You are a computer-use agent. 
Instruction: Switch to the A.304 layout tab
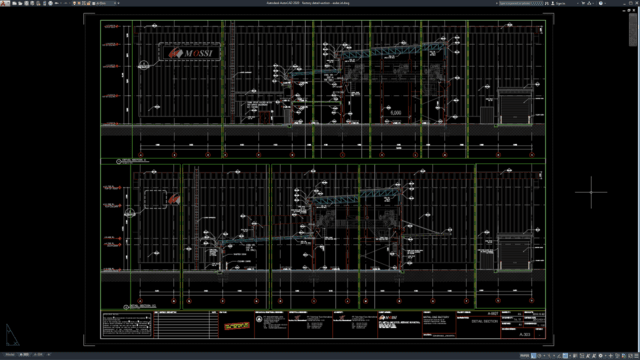[x=38, y=354]
